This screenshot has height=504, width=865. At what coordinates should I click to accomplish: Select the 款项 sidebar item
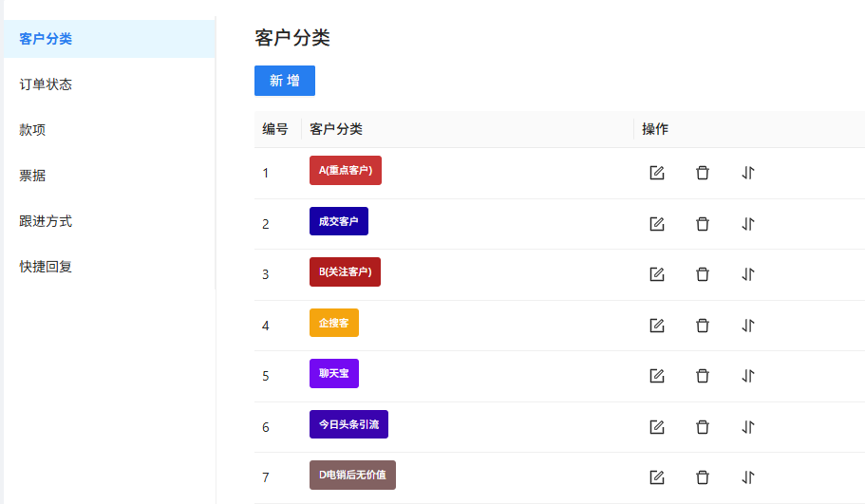pos(32,130)
